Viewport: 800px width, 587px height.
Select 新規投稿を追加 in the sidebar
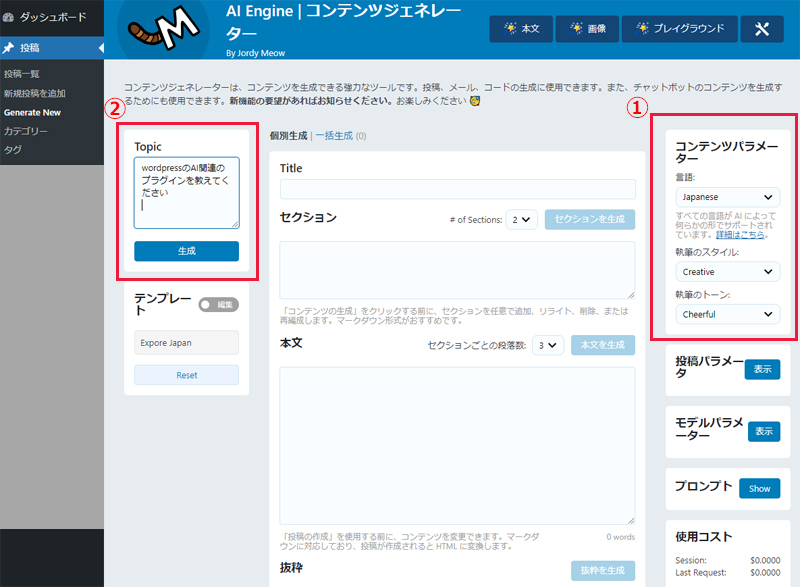(35, 93)
